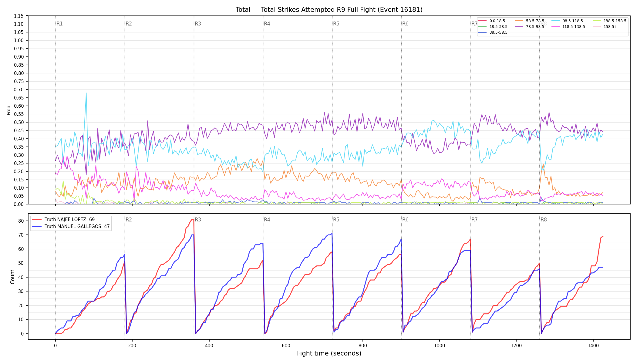Click the R4 round label in the probability plot
637x364 pixels.
coord(267,24)
